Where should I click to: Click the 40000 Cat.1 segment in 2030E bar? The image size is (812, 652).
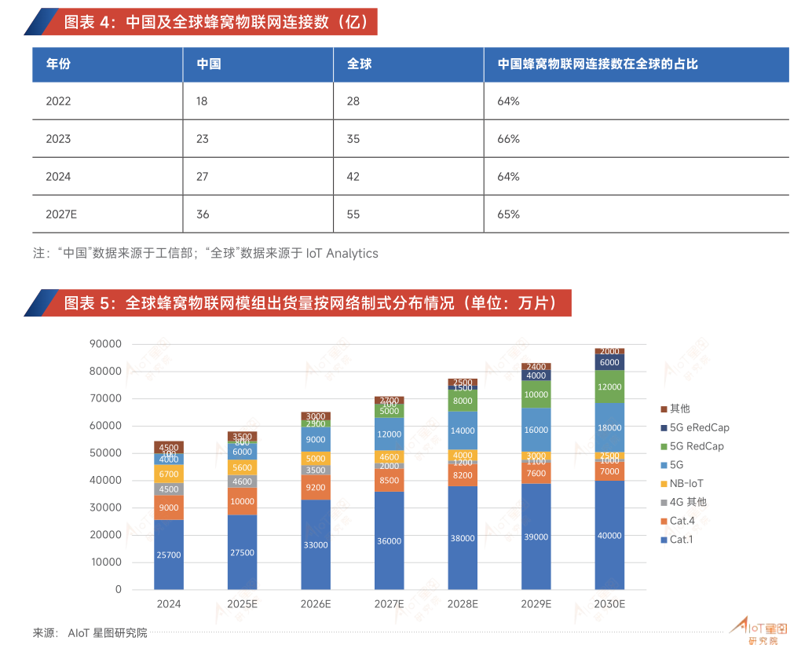click(609, 536)
